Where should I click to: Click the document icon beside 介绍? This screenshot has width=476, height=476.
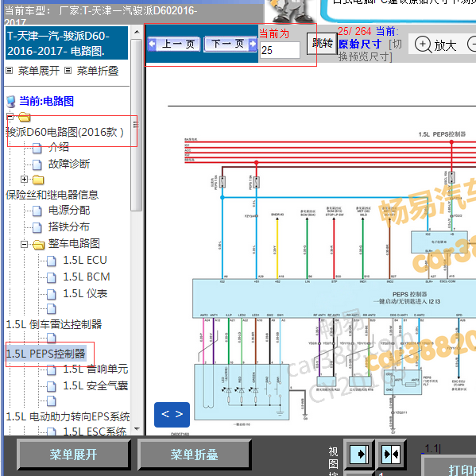(37, 148)
